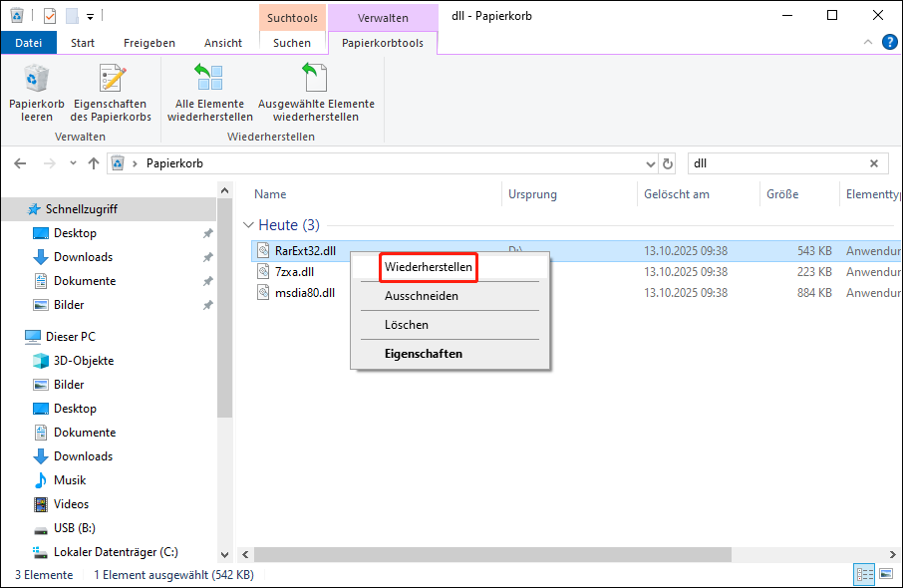Image resolution: width=903 pixels, height=588 pixels.
Task: Open recent locations dropdown arrow
Action: point(72,163)
